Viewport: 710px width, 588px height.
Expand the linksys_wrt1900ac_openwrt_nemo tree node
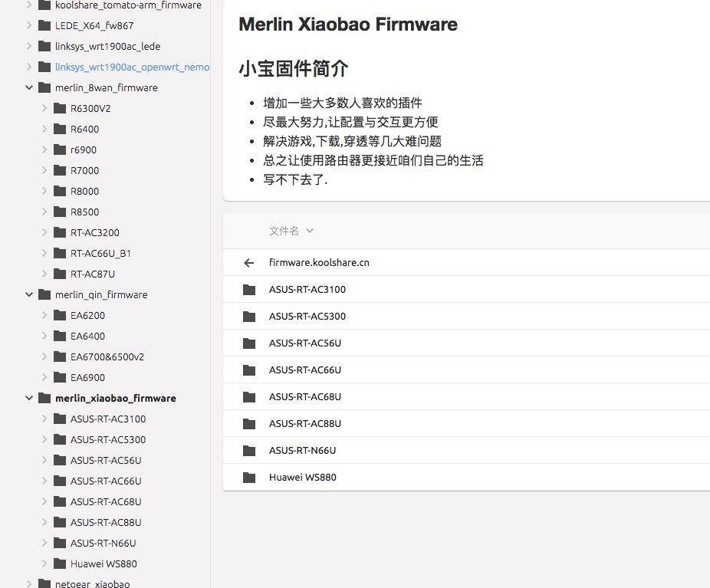pyautogui.click(x=29, y=67)
